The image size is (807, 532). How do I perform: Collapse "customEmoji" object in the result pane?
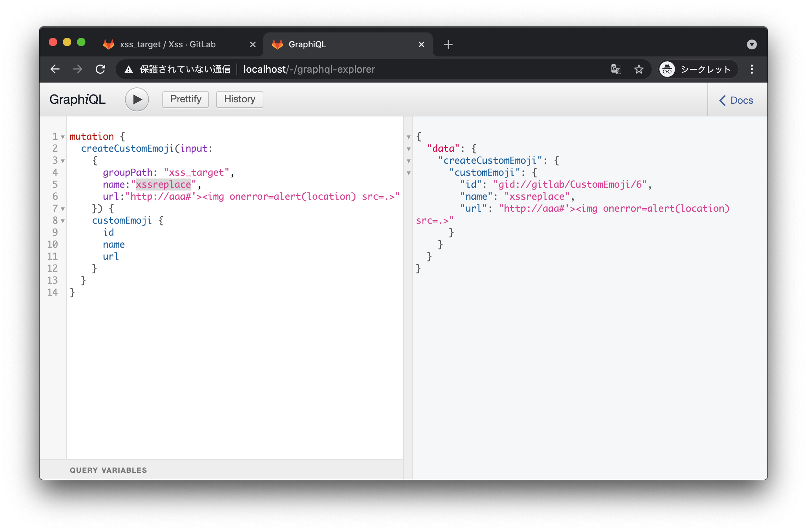408,173
